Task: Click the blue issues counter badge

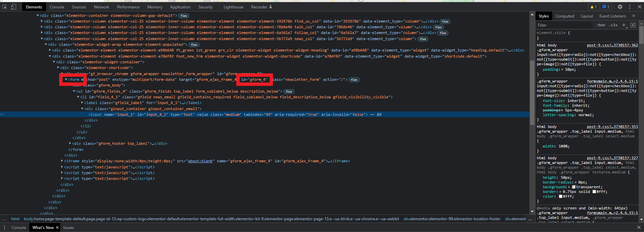Action: tap(606, 7)
